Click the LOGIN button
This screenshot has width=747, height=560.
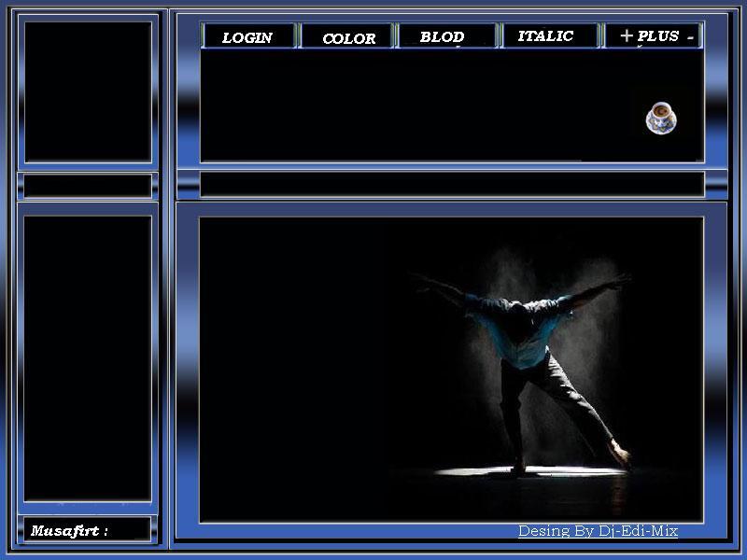click(248, 36)
